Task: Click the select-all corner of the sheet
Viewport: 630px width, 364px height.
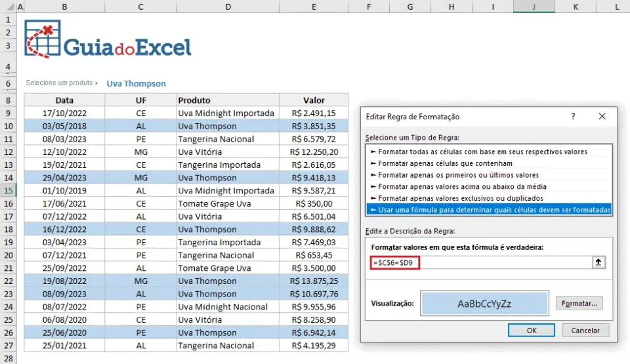Action: [8, 7]
